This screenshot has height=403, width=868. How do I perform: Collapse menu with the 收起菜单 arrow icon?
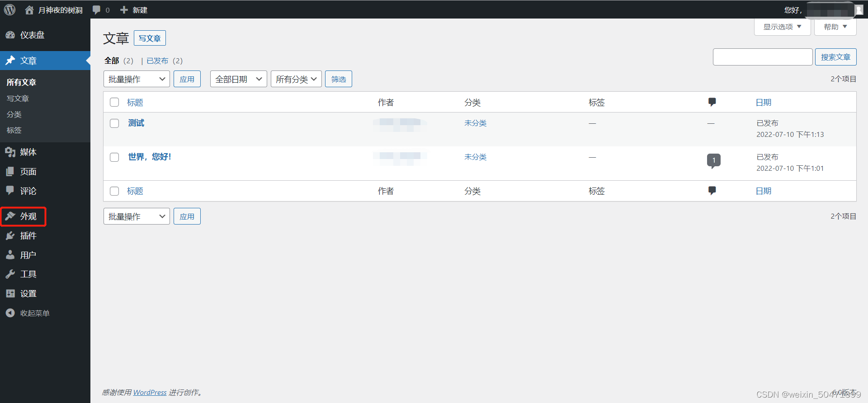10,313
